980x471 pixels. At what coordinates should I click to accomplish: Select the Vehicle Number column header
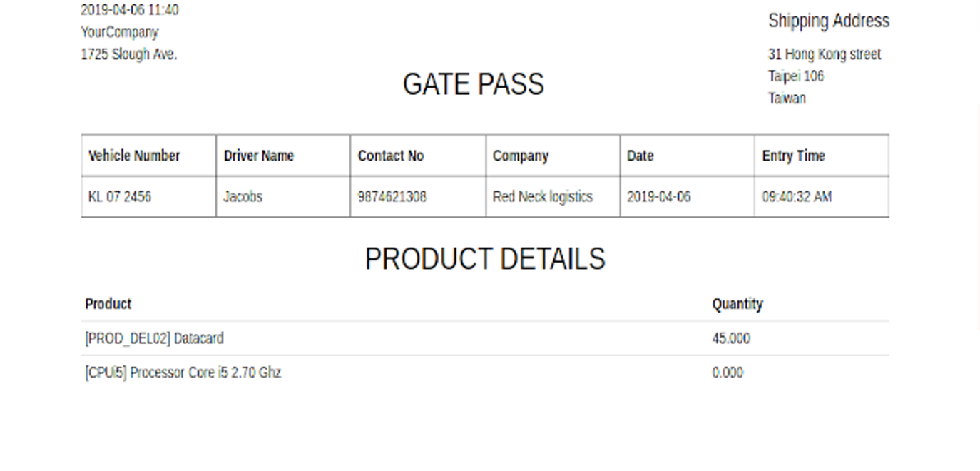(x=148, y=156)
